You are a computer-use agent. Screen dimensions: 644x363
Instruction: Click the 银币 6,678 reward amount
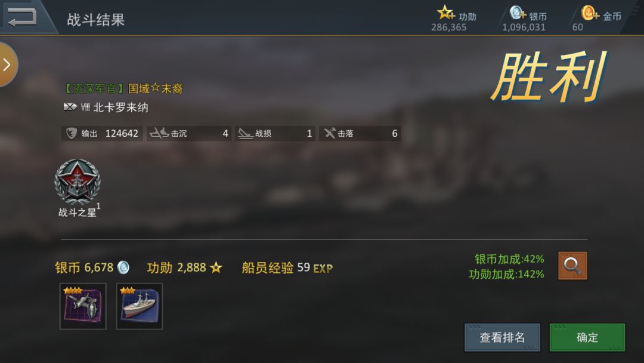tap(92, 267)
